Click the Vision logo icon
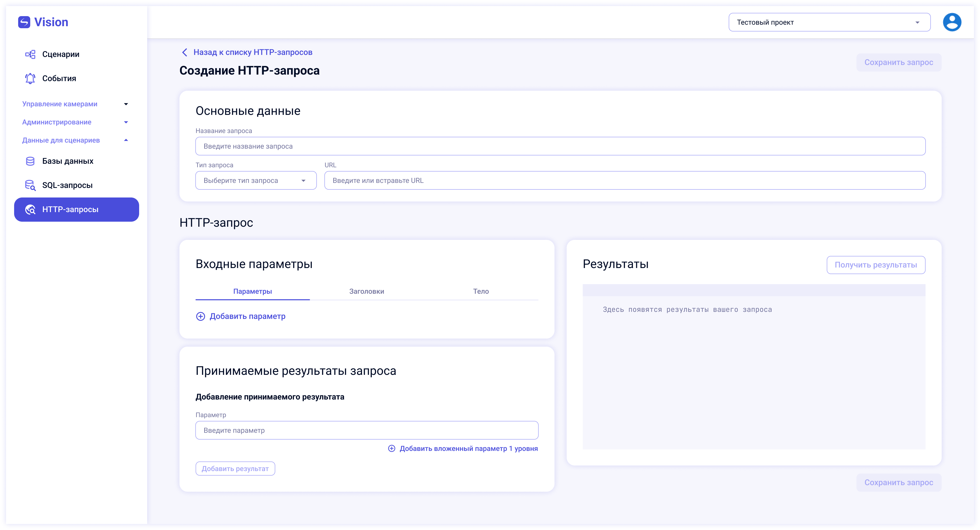980x530 pixels. 24,22
